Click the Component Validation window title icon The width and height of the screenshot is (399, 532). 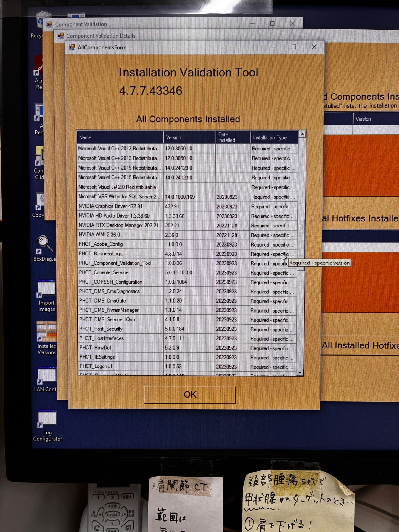coord(49,24)
